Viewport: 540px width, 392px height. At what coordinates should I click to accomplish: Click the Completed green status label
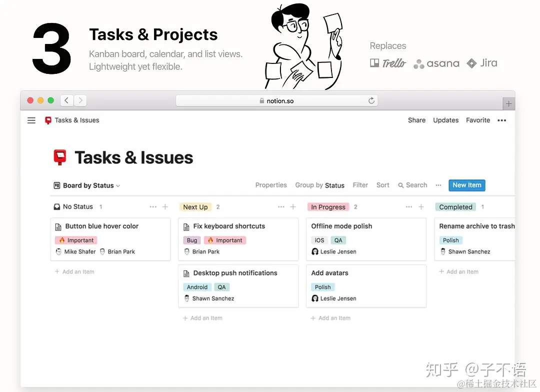(455, 207)
